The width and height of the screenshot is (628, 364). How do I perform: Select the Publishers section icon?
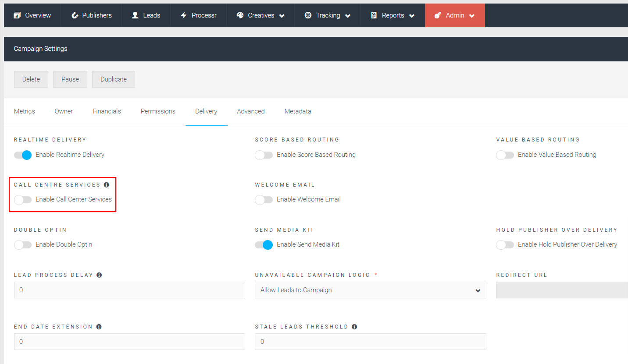[x=75, y=15]
